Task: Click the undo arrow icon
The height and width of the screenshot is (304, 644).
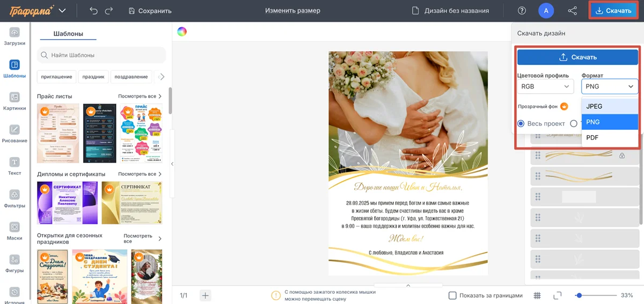Action: [x=93, y=11]
